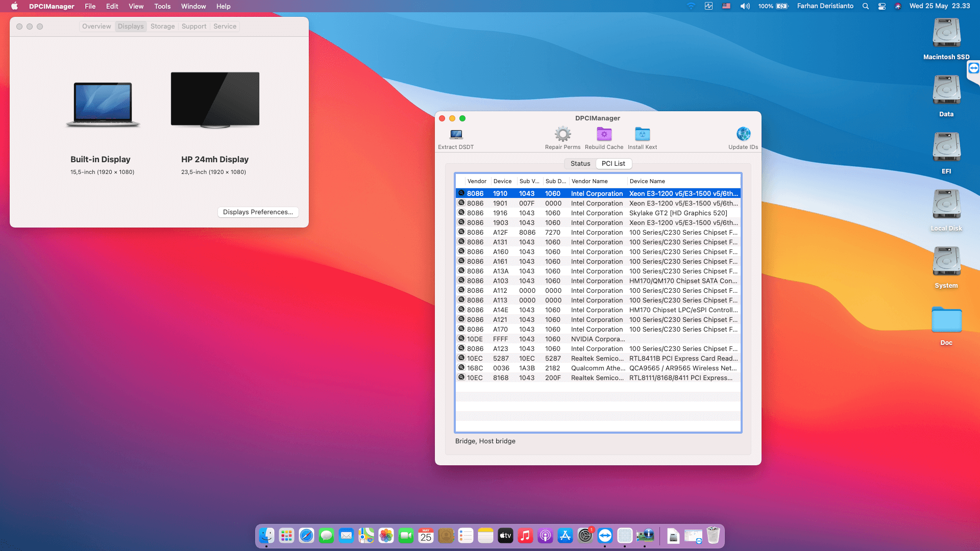Open the Mail app in the Dock
The height and width of the screenshot is (551, 980).
[x=346, y=536]
